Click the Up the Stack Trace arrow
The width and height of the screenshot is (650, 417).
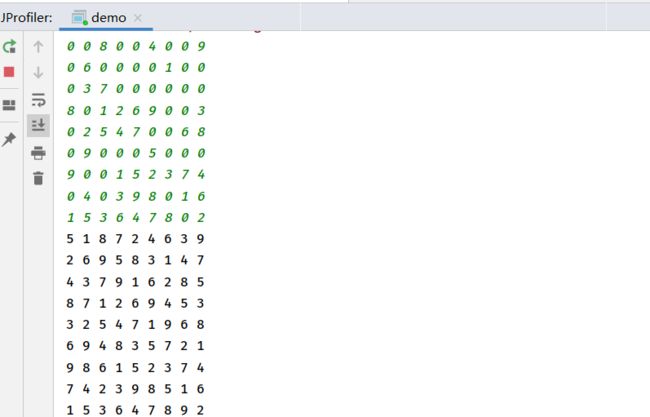[38, 47]
